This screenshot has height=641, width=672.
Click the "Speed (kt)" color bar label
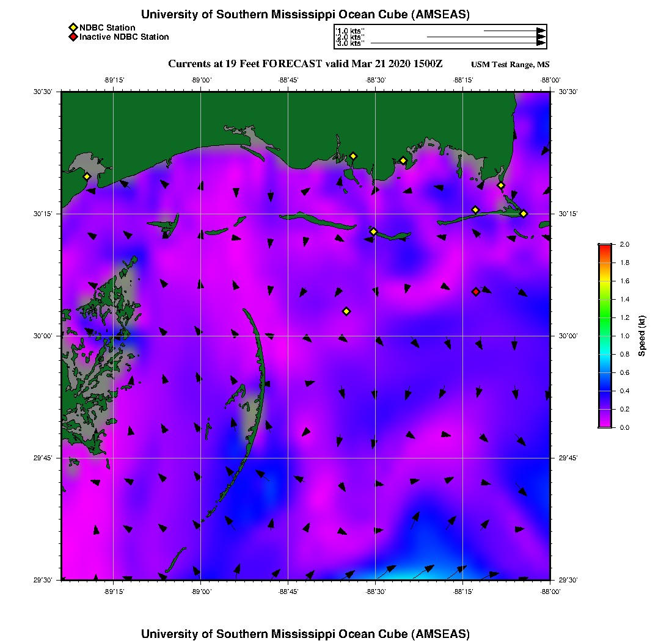[x=642, y=336]
